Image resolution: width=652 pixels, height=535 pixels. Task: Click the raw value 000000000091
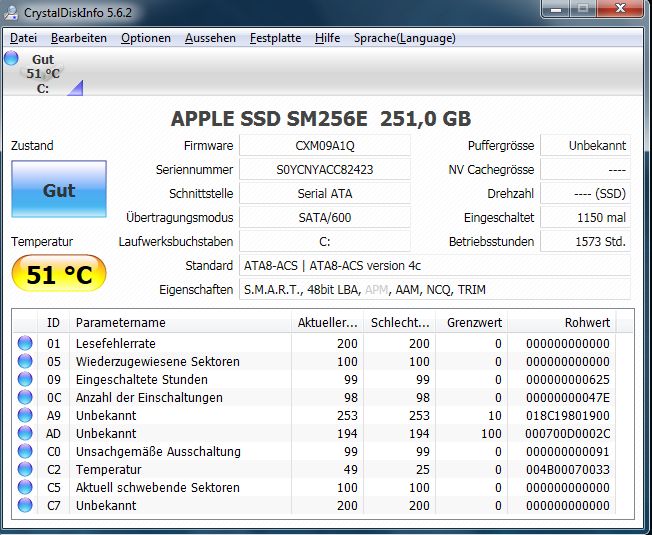[568, 451]
